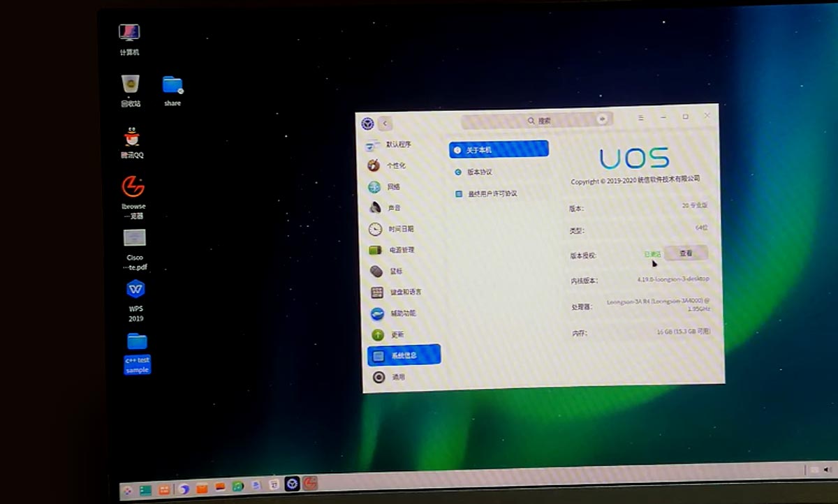838x504 pixels.
Task: Click the Copyright 2019-2020 line
Action: coord(635,180)
